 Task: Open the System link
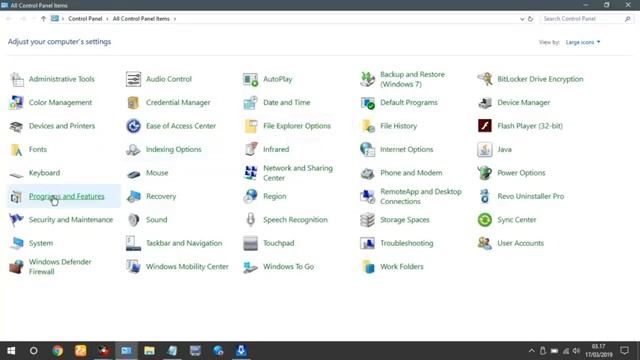coord(41,243)
